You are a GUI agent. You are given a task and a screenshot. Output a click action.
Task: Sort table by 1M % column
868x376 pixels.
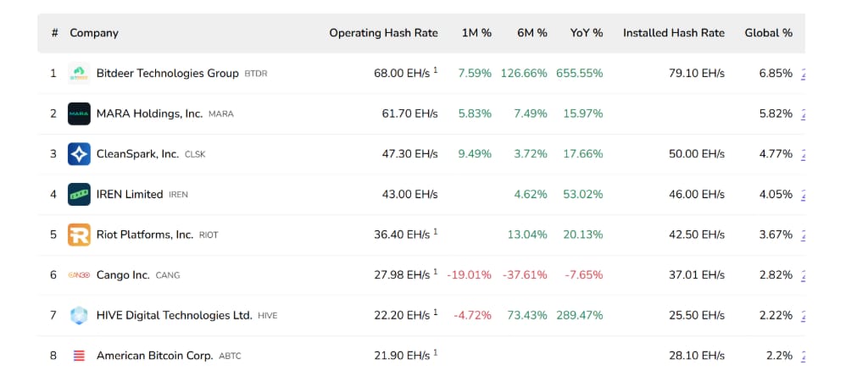tap(476, 33)
